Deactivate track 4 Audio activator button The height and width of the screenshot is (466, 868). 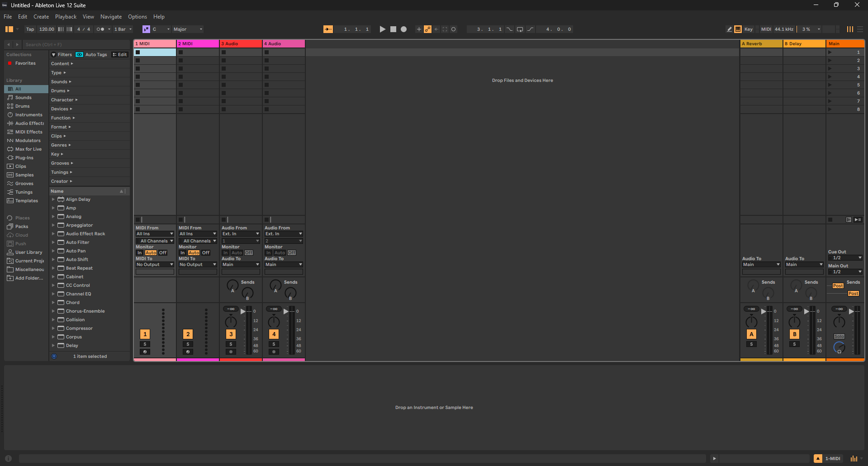pyautogui.click(x=273, y=334)
